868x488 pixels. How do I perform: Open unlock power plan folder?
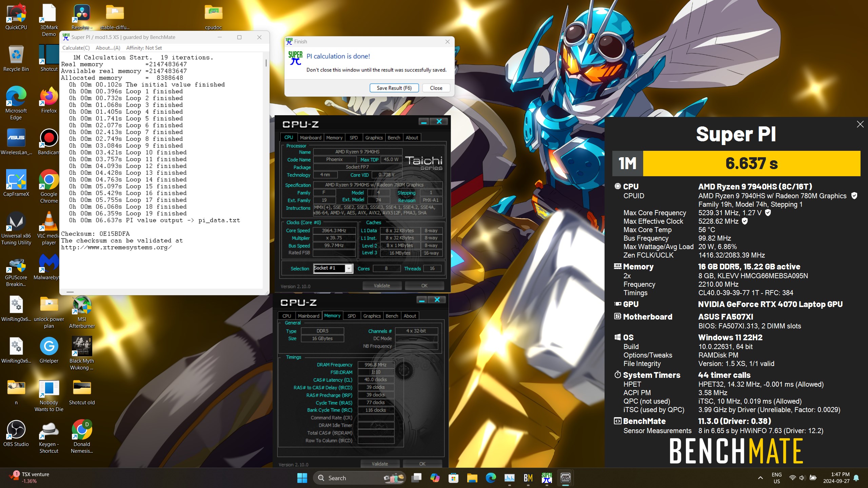[49, 312]
